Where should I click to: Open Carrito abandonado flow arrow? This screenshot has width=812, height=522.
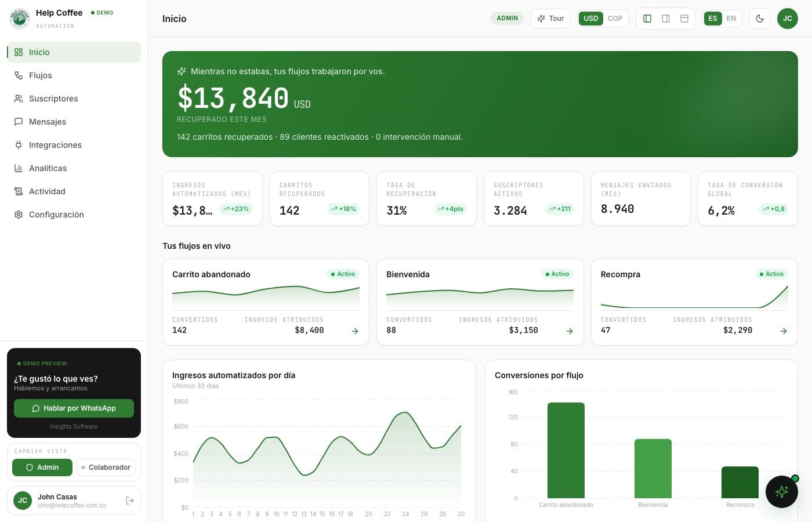coord(355,331)
